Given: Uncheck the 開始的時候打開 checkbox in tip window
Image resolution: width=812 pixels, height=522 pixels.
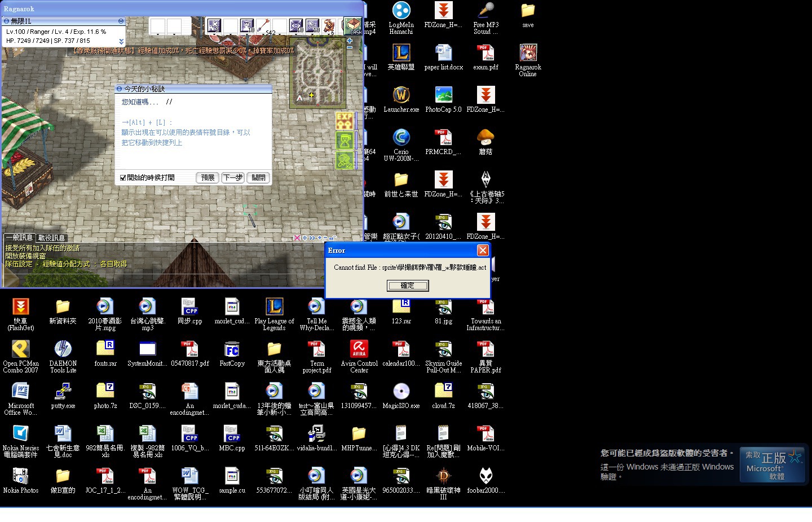Looking at the screenshot, I should [x=123, y=178].
